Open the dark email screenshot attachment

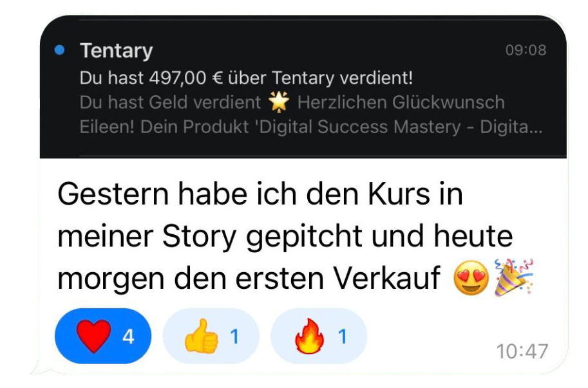(x=303, y=86)
